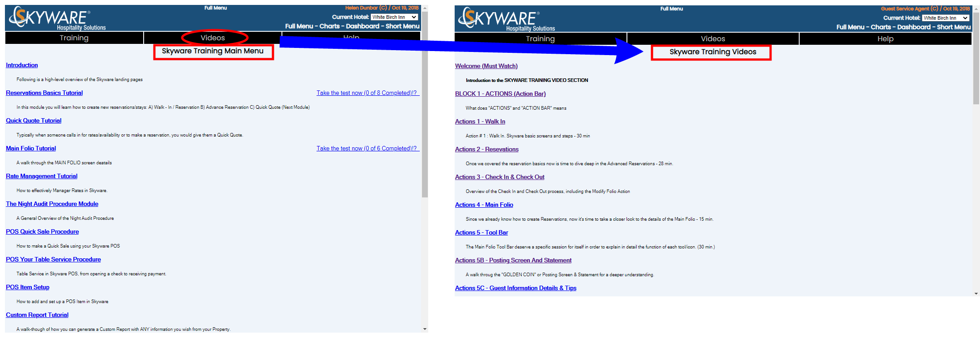Open Custom Report Tutorial
Screen dimensions: 980x338
(37, 315)
